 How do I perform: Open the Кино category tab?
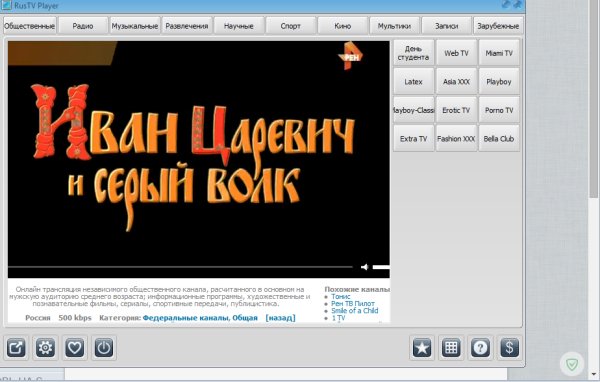pyautogui.click(x=342, y=26)
